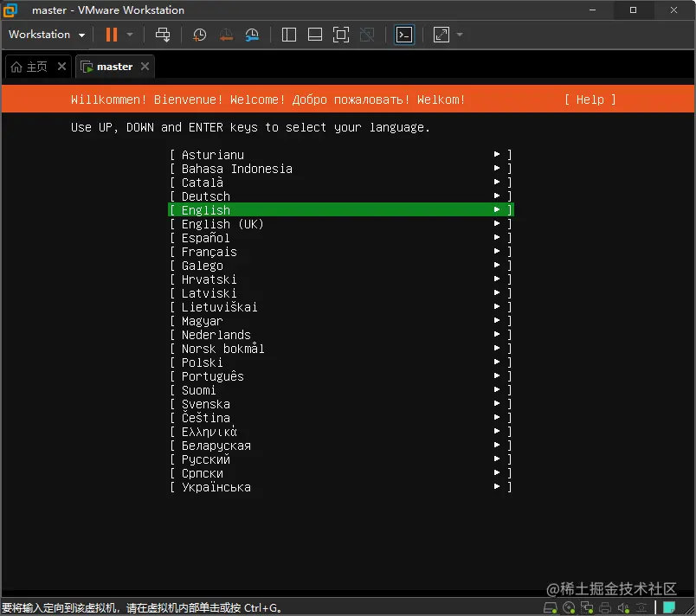Screen dimensions: 696x616
Task: Close the master tab
Action: tap(145, 67)
